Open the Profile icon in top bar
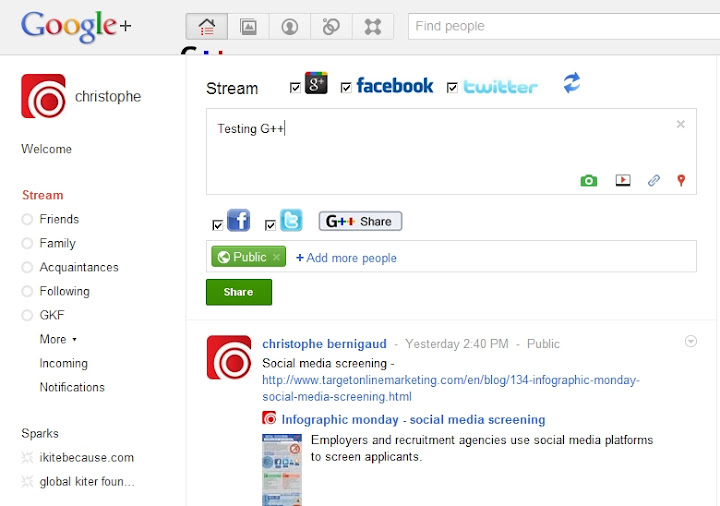Image resolution: width=720 pixels, height=506 pixels. [290, 27]
